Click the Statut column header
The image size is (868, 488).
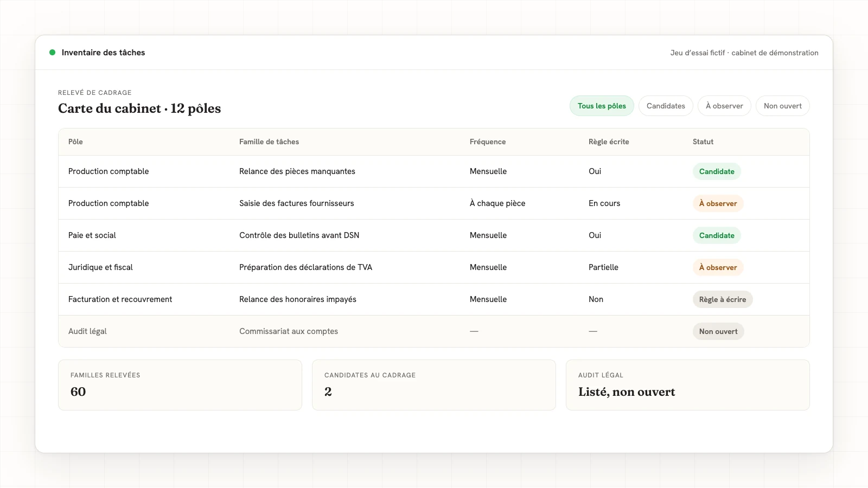[x=703, y=142]
